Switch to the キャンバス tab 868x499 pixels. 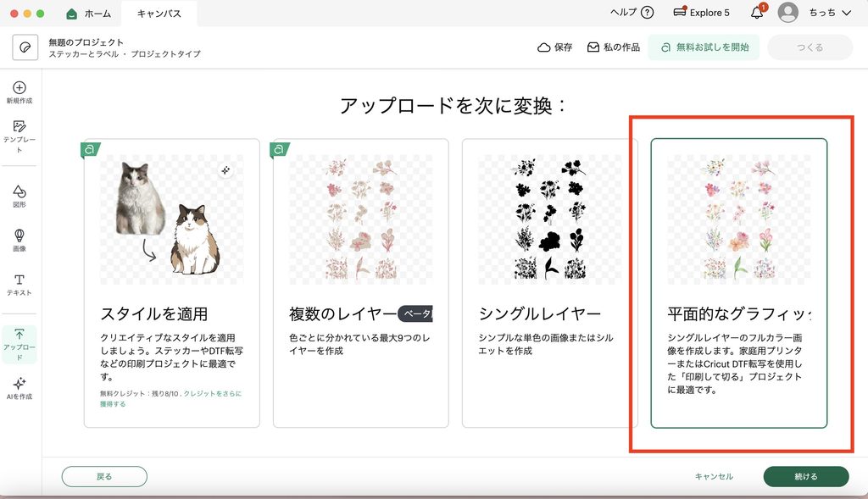pos(159,14)
